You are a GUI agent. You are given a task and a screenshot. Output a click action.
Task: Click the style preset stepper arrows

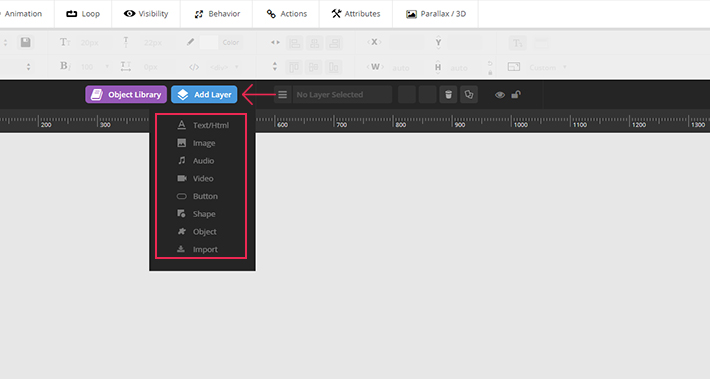tap(5, 43)
